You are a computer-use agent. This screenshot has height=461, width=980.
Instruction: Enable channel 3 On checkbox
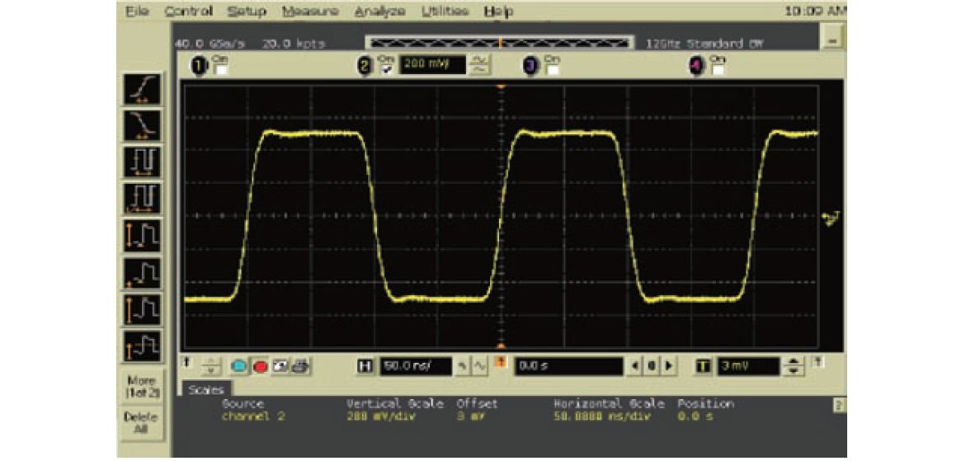click(x=551, y=70)
